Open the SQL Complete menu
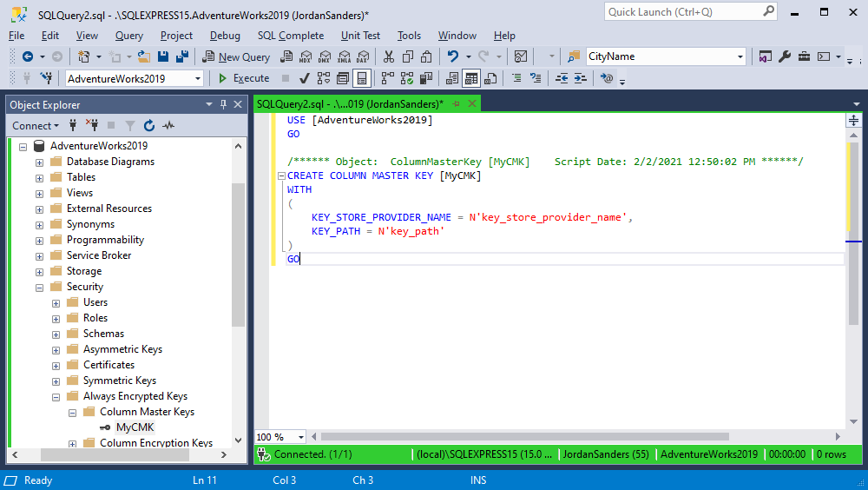This screenshot has height=490, width=868. (290, 36)
